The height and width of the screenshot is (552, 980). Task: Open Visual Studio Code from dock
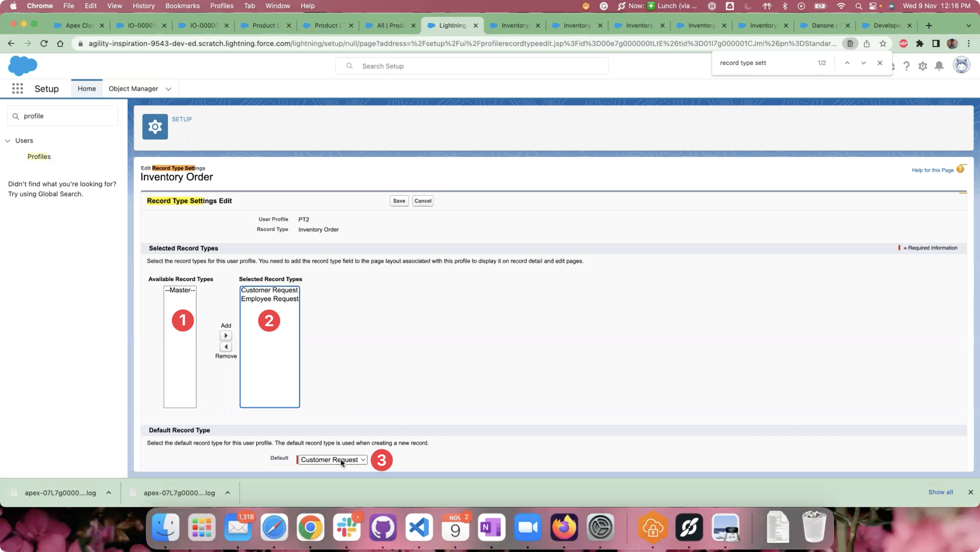(x=419, y=528)
